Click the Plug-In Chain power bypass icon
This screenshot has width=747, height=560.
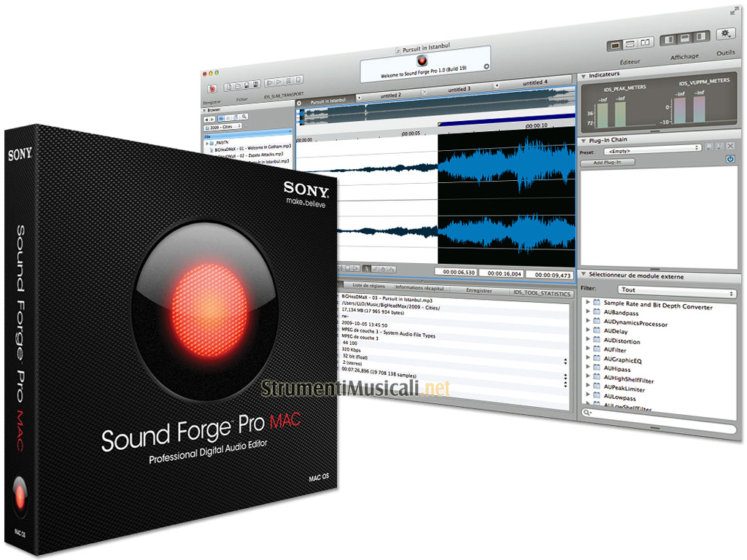coord(730,159)
